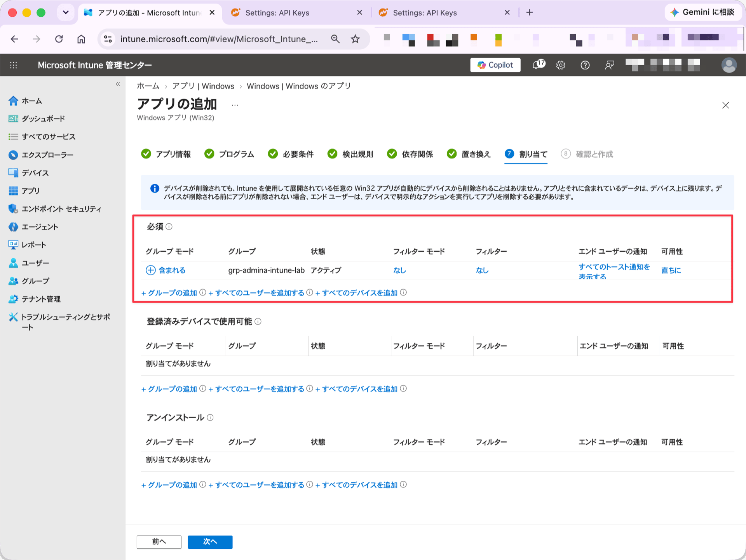
Task: Bookmark the page with the star icon
Action: tap(355, 39)
